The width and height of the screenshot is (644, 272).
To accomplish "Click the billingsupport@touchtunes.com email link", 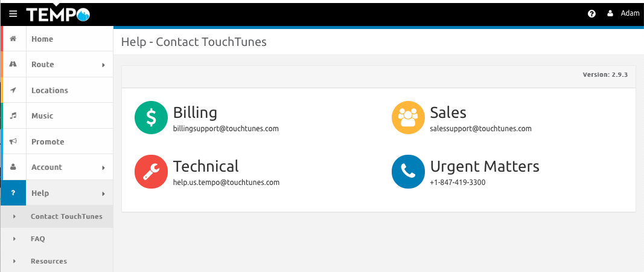I will click(226, 128).
